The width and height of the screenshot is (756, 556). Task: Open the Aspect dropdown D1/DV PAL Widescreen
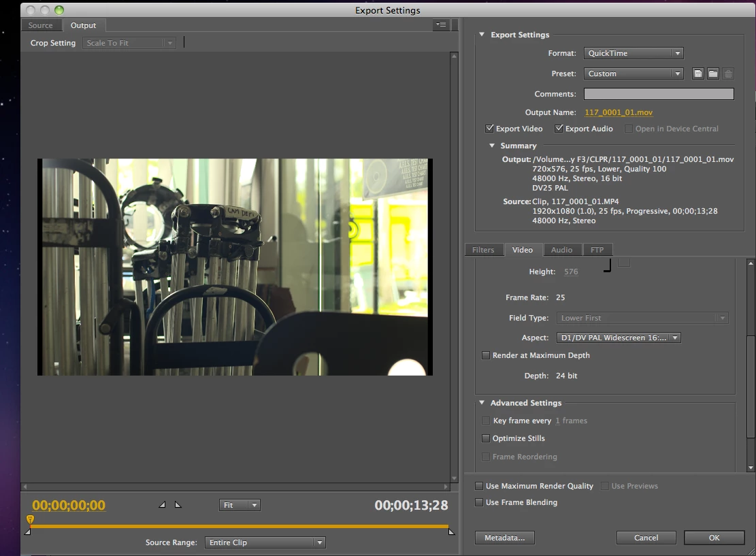click(x=619, y=338)
